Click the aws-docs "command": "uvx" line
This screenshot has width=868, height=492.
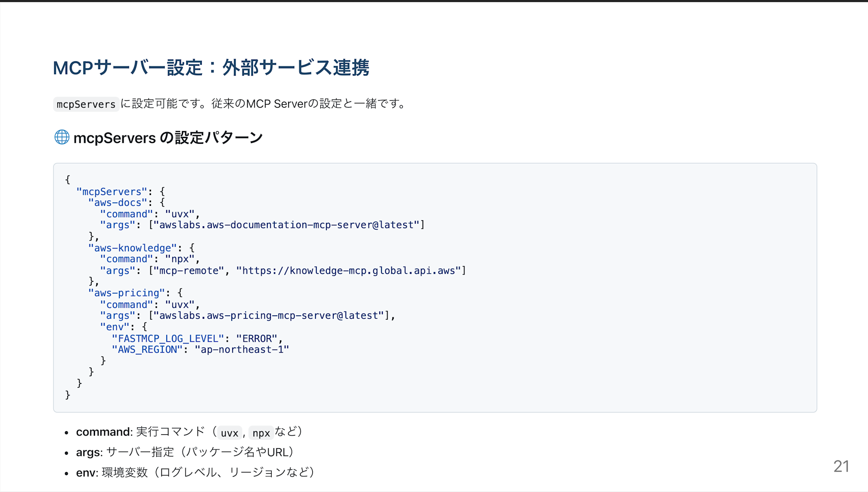point(150,214)
